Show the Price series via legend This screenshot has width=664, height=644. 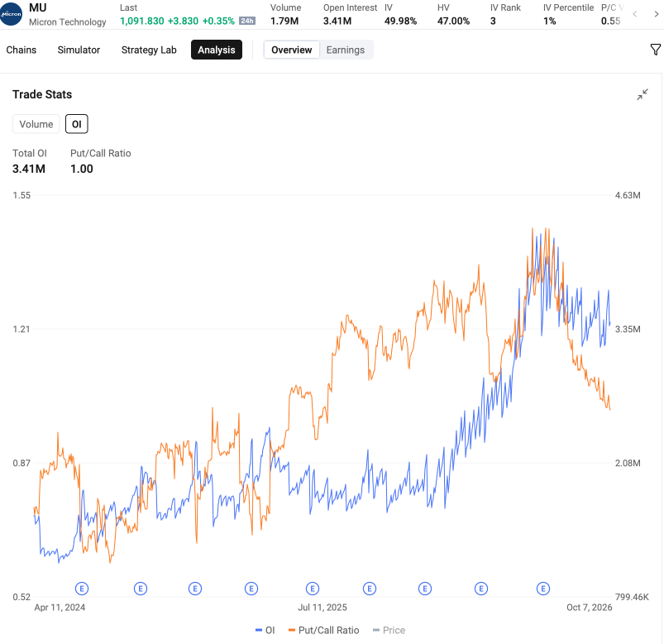pyautogui.click(x=389, y=630)
